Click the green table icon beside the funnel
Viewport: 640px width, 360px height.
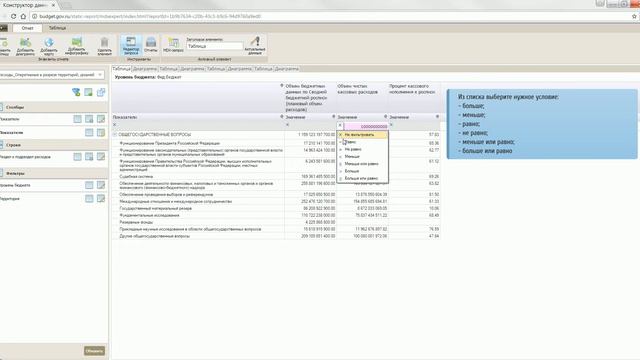click(x=88, y=92)
